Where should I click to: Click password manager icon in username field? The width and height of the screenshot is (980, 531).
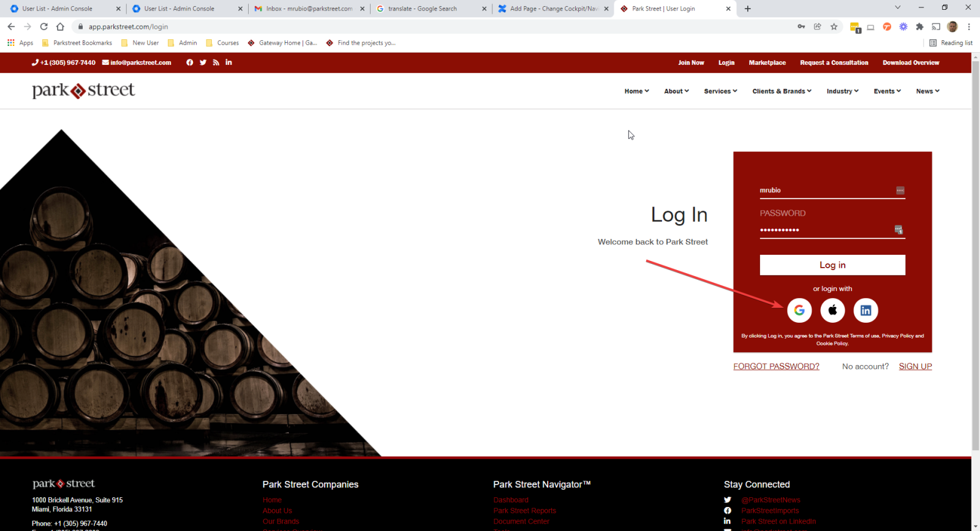point(900,190)
